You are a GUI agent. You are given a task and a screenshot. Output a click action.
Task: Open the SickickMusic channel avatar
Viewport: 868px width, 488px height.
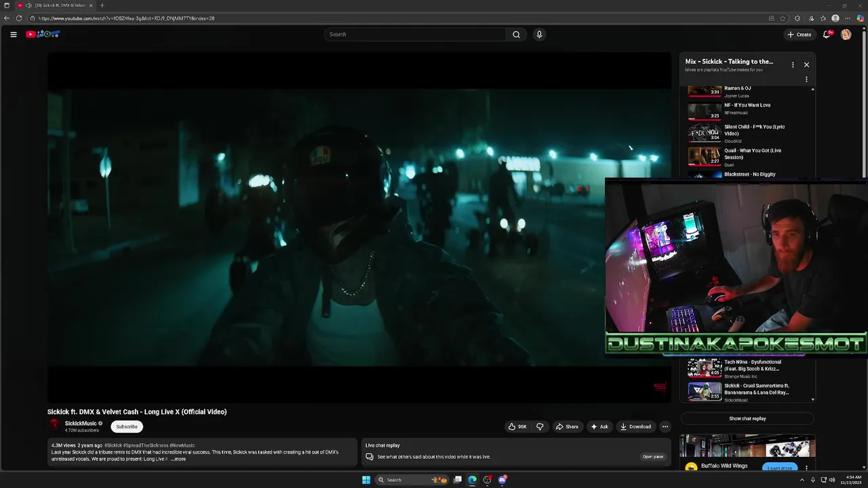pyautogui.click(x=54, y=426)
